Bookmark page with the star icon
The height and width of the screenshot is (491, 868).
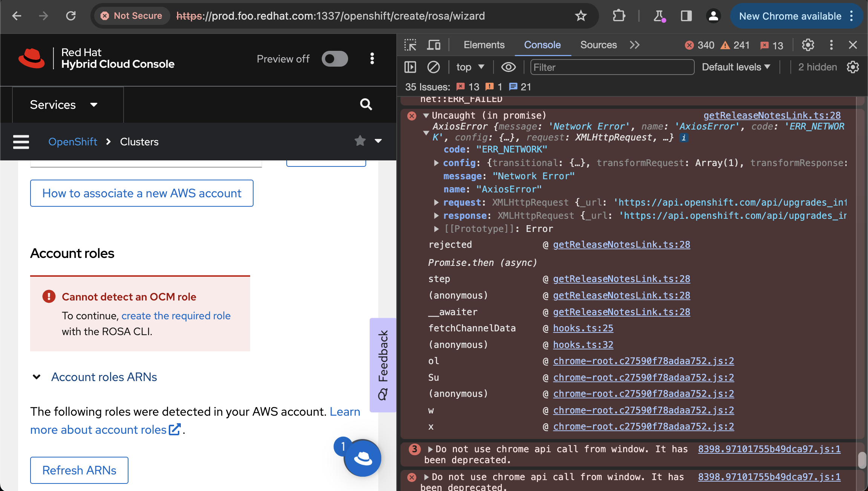[x=581, y=16]
